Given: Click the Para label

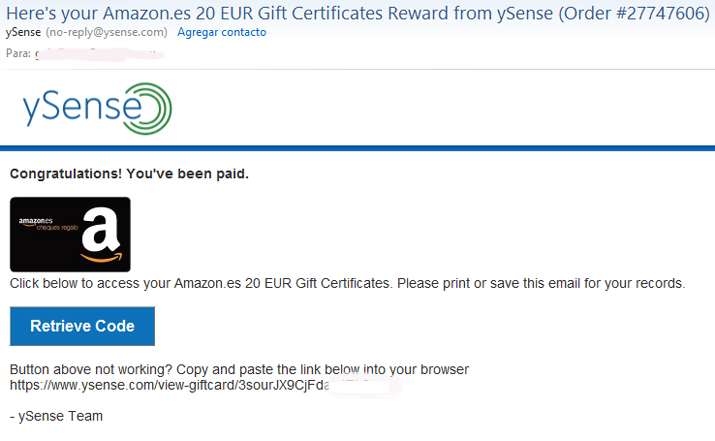Looking at the screenshot, I should [x=17, y=53].
